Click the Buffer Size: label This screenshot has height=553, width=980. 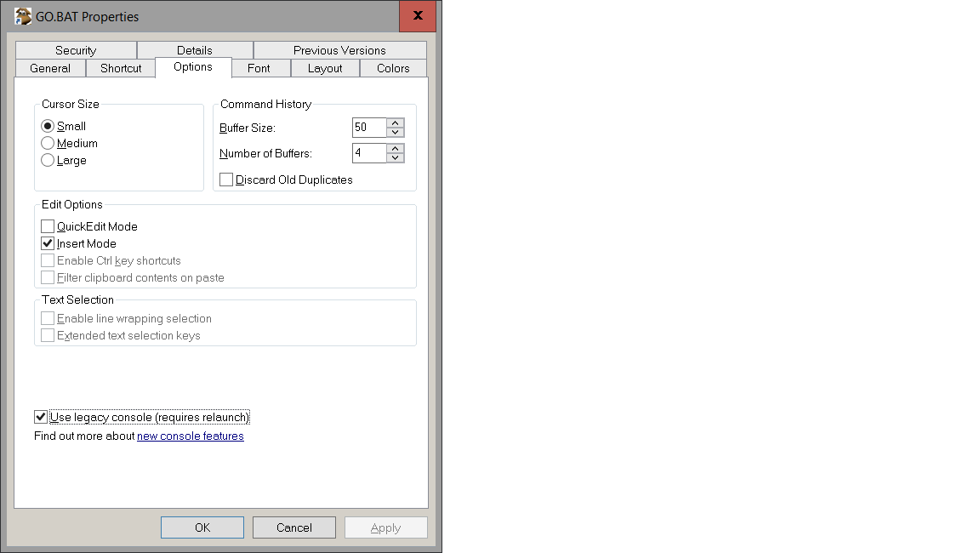[248, 128]
